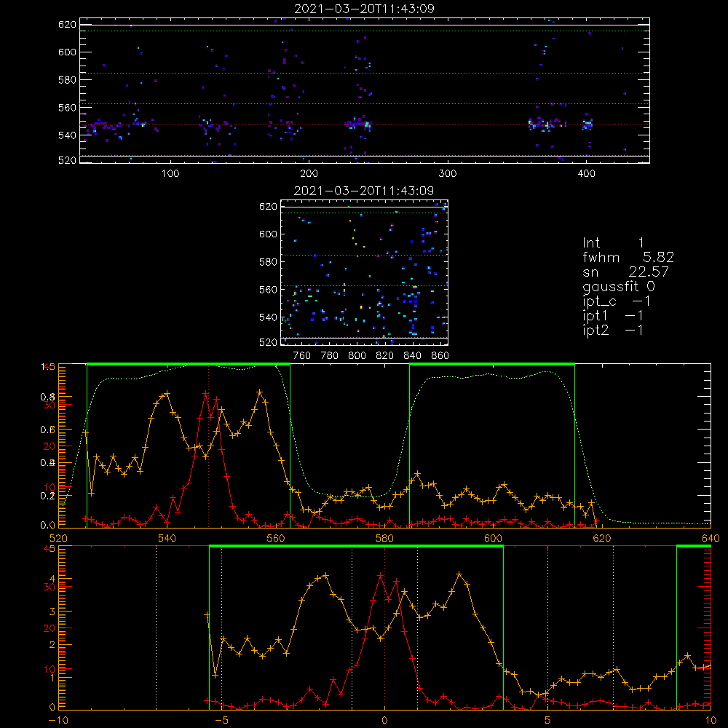Click y-axis tick 540 on middle plot
This screenshot has width=728, height=728.
click(x=269, y=317)
